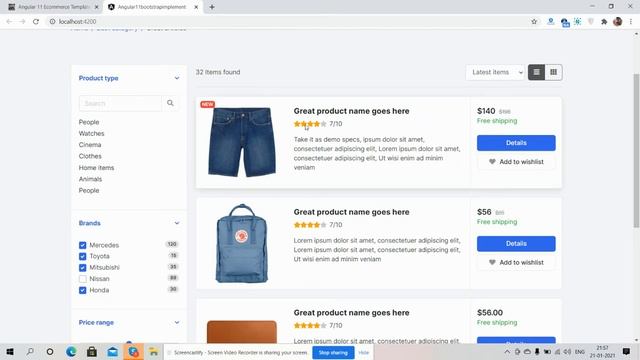Open taskbar search
The height and width of the screenshot is (360, 640).
click(30, 351)
